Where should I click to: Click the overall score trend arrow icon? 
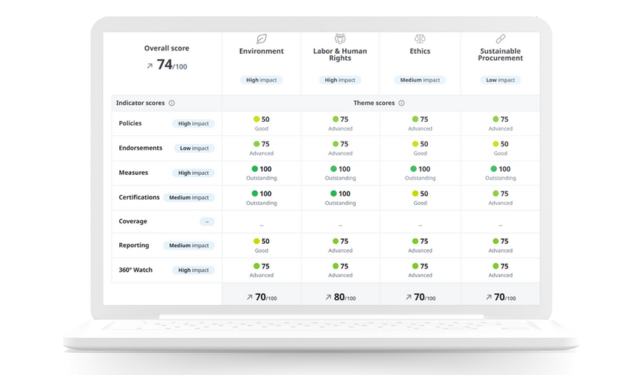[150, 66]
